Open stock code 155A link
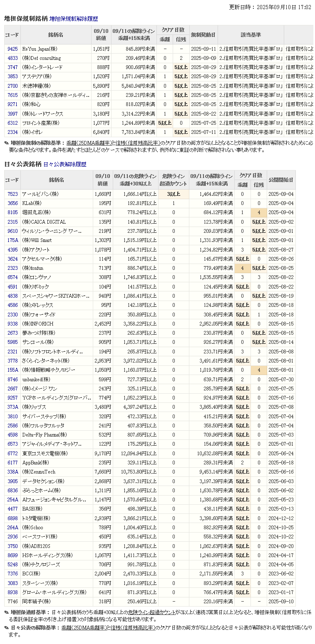The width and height of the screenshot is (315, 644). (x=12, y=370)
